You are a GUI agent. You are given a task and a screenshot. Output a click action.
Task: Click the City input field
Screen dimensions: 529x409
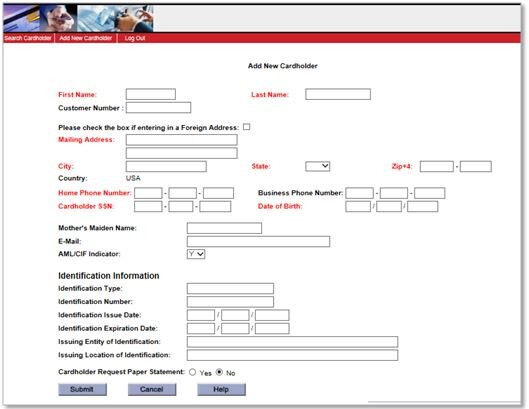(x=166, y=166)
